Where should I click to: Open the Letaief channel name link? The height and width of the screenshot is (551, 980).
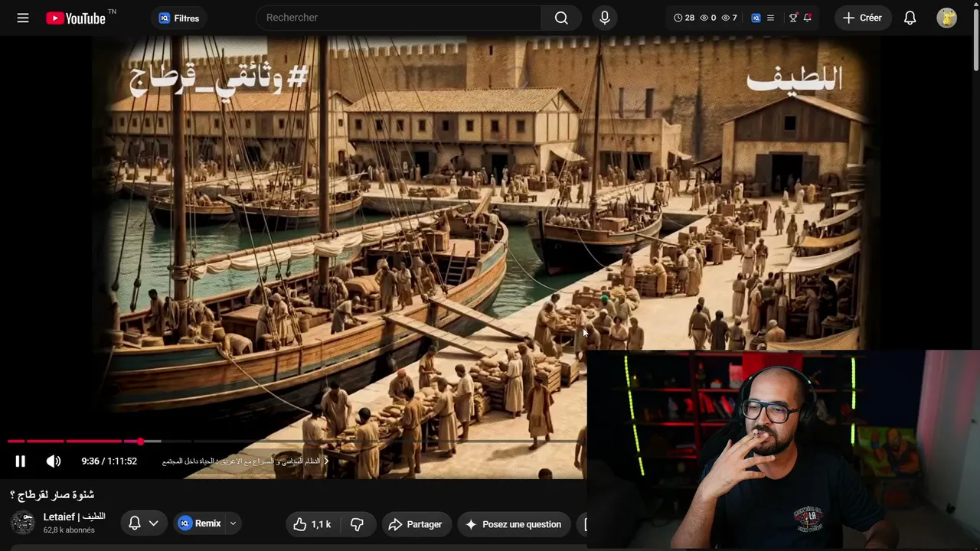click(x=74, y=517)
